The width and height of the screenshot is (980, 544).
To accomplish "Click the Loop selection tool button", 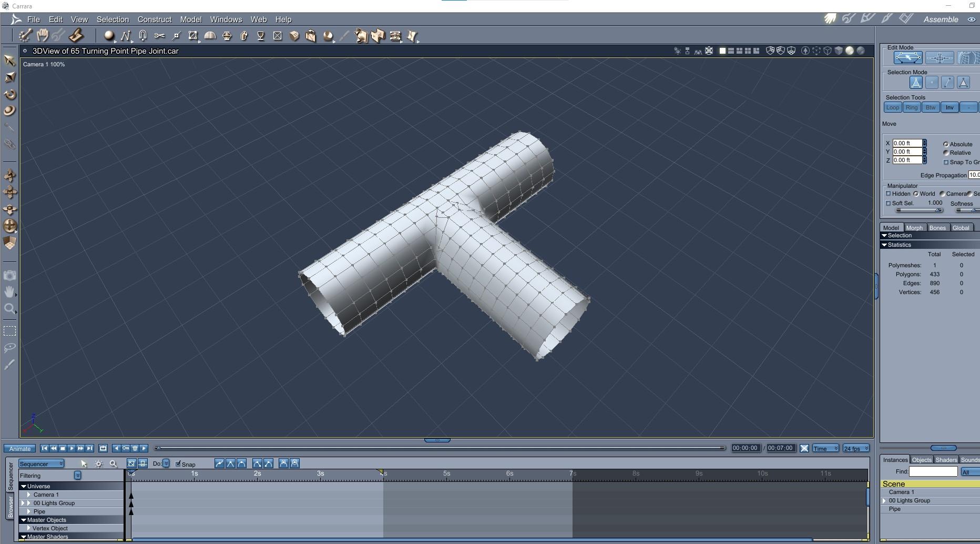I will [893, 107].
